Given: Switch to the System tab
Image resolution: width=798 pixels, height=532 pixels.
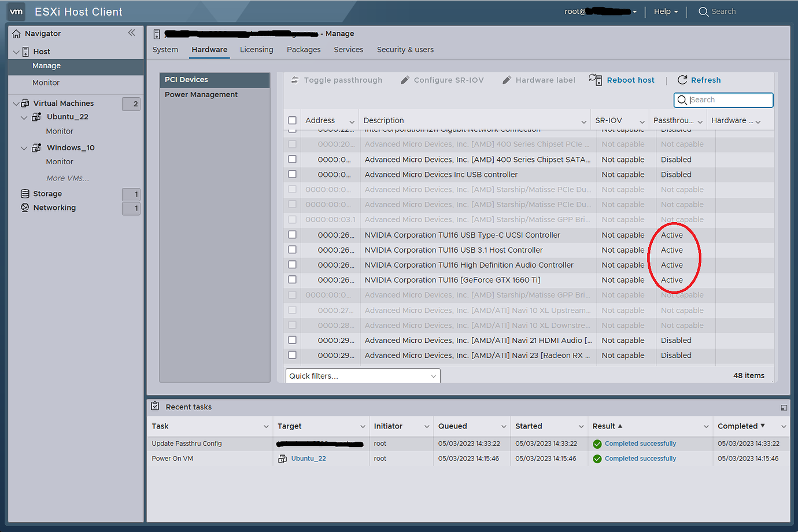Looking at the screenshot, I should [x=165, y=50].
